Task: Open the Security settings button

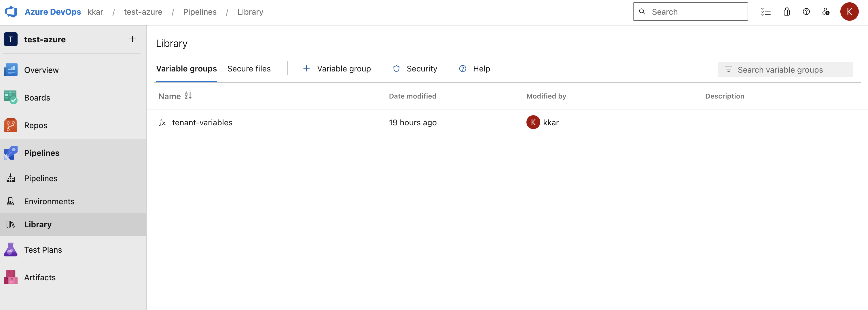Action: click(x=415, y=69)
